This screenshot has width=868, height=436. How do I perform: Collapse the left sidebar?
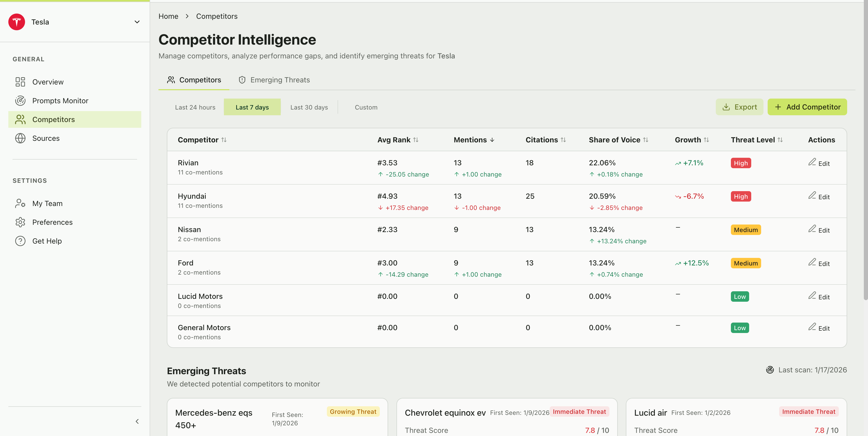pyautogui.click(x=137, y=421)
